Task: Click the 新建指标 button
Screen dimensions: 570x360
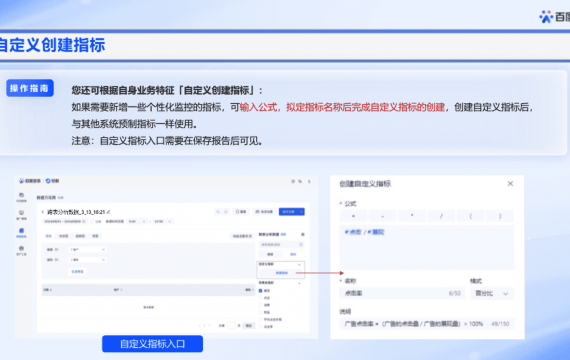Action: coord(282,273)
